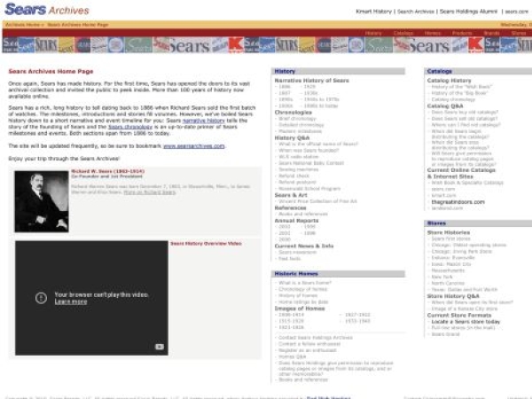Open Sears first stores link

point(451,239)
